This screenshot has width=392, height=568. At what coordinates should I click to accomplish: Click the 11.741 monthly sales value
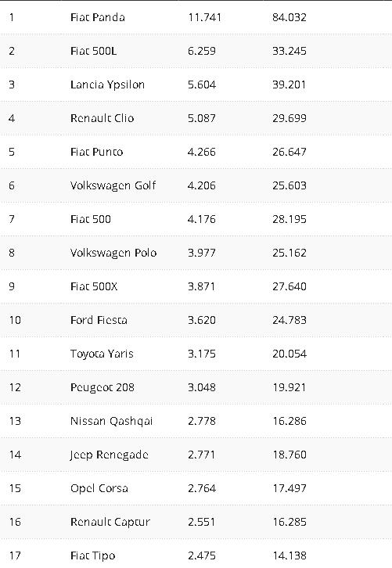(205, 17)
